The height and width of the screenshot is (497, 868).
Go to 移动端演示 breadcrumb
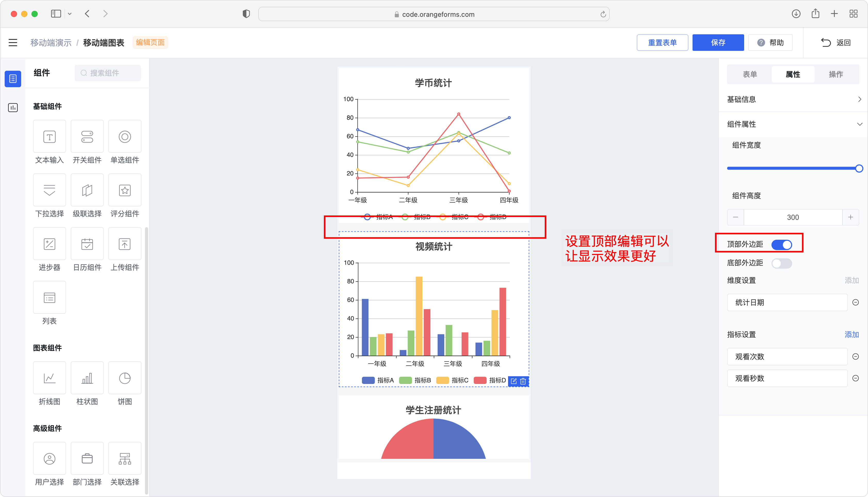[51, 43]
